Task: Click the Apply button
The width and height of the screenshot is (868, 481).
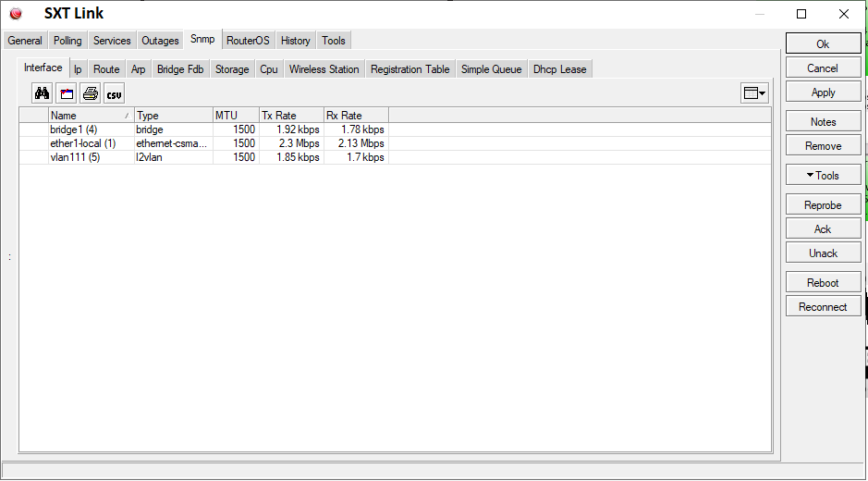Action: coord(823,92)
